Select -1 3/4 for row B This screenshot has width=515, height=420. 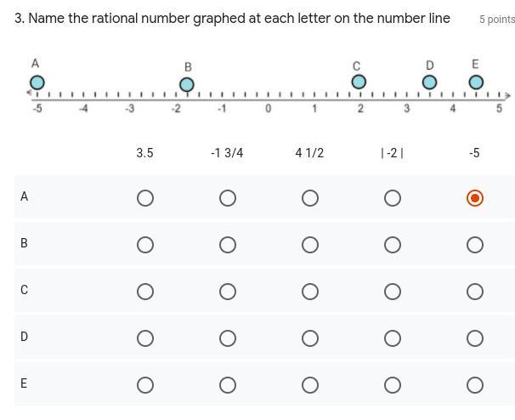tap(227, 245)
